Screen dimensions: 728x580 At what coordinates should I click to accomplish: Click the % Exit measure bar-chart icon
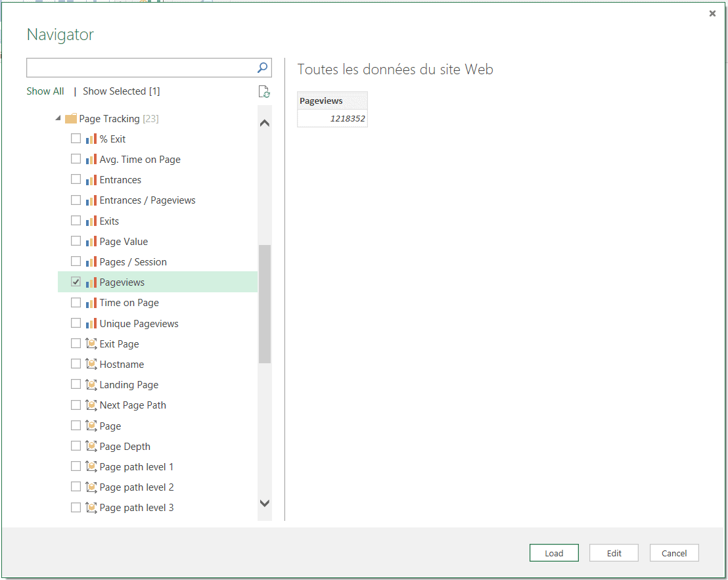(x=91, y=139)
